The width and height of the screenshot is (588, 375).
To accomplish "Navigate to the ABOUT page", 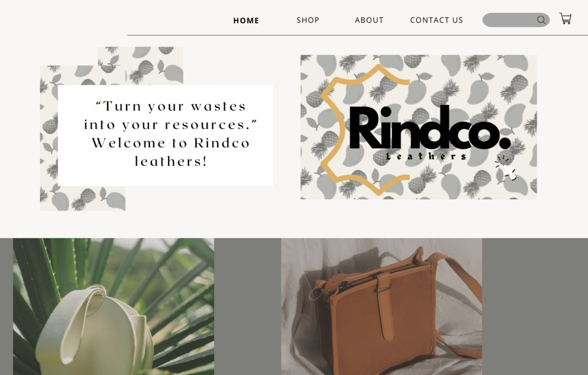I will (x=369, y=20).
